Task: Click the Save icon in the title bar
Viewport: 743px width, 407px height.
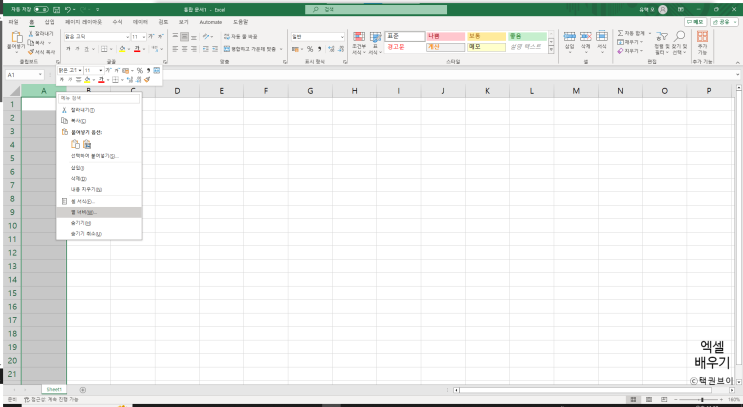Action: tap(56, 9)
